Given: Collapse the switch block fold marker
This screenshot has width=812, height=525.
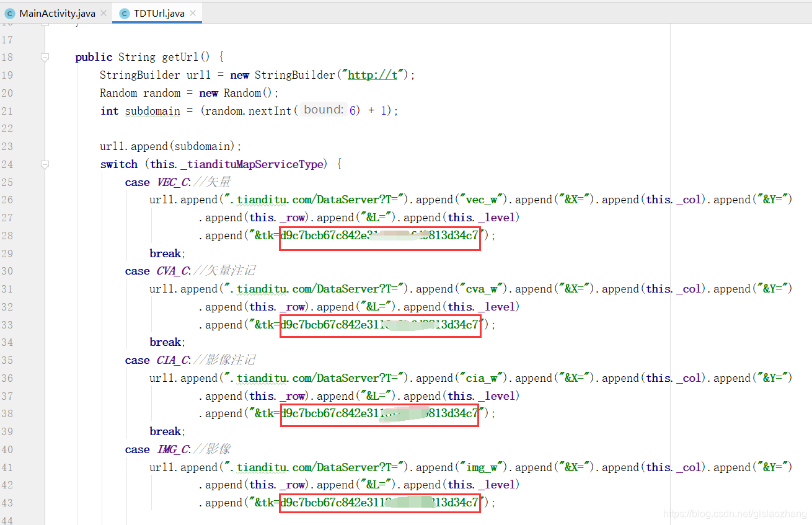Looking at the screenshot, I should click(x=45, y=164).
